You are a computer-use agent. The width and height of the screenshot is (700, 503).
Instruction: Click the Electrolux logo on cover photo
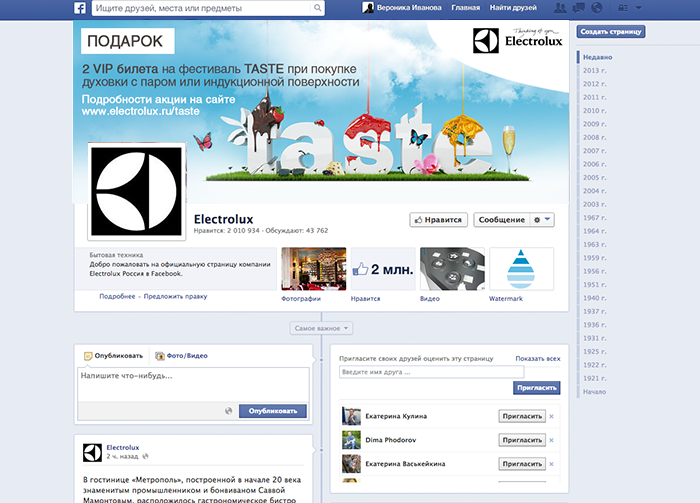click(517, 41)
